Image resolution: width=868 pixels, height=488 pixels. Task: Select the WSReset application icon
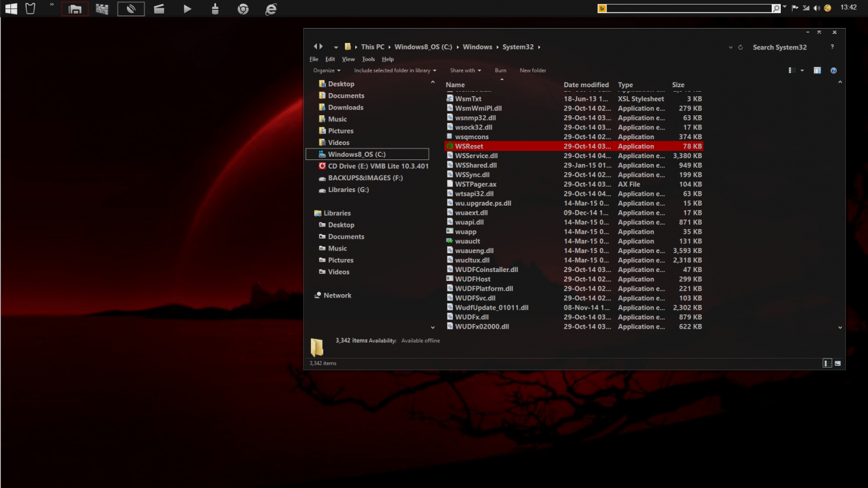click(x=450, y=146)
